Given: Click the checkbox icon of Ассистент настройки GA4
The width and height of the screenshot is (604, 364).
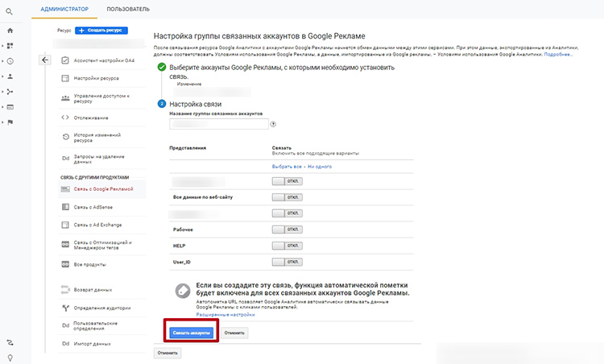Looking at the screenshot, I should coord(65,60).
